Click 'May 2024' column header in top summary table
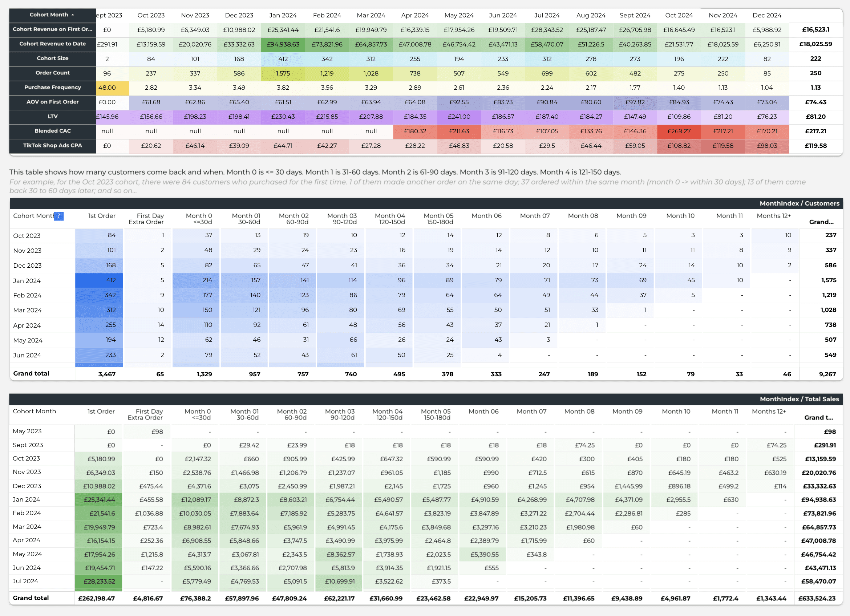 click(459, 15)
